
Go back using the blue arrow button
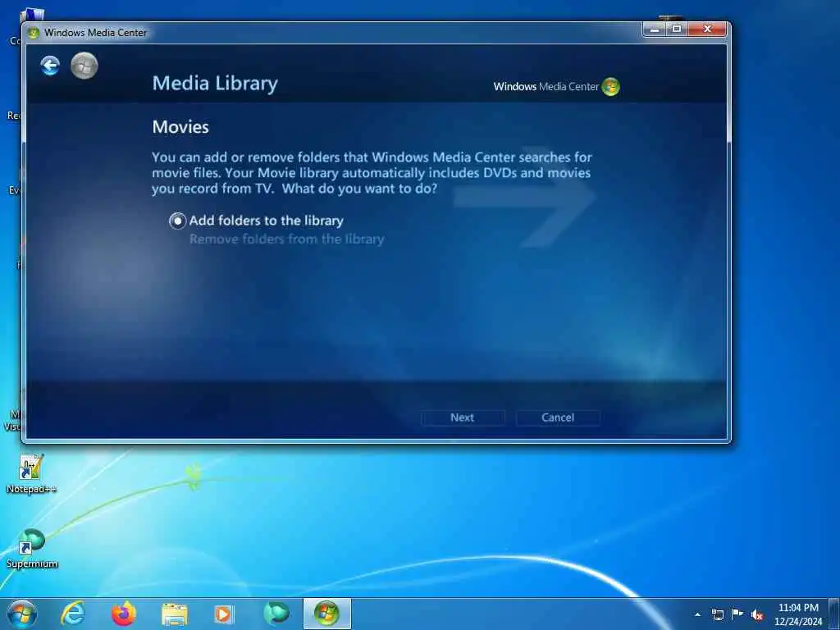pyautogui.click(x=50, y=66)
